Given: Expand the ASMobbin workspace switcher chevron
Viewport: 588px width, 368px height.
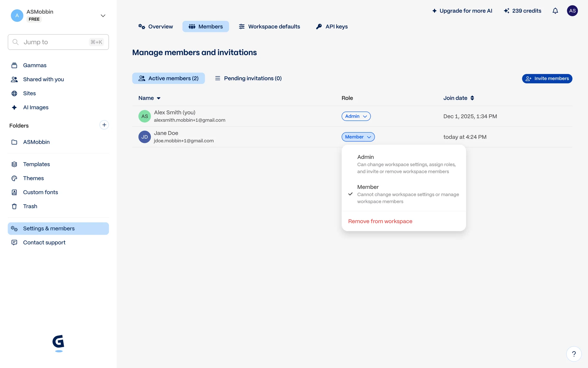Looking at the screenshot, I should [103, 16].
